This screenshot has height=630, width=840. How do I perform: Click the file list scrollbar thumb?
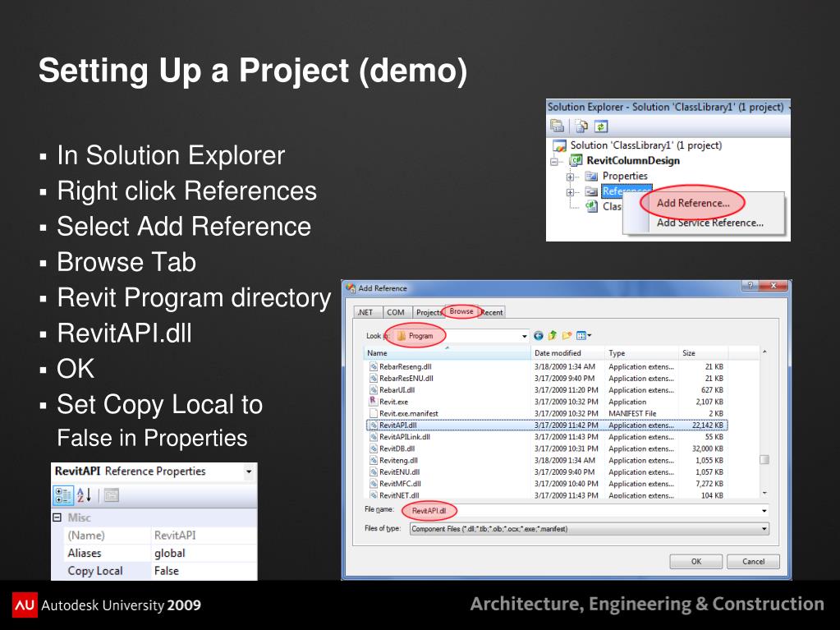tap(764, 460)
